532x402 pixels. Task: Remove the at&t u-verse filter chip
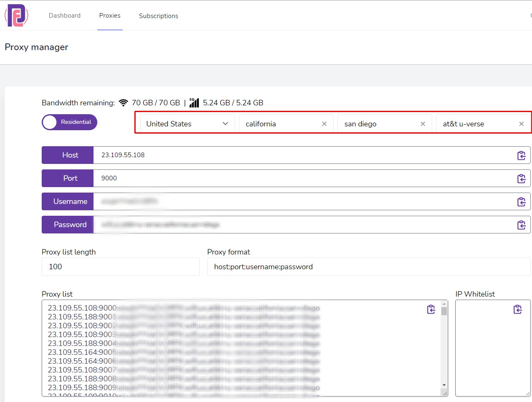(x=521, y=123)
